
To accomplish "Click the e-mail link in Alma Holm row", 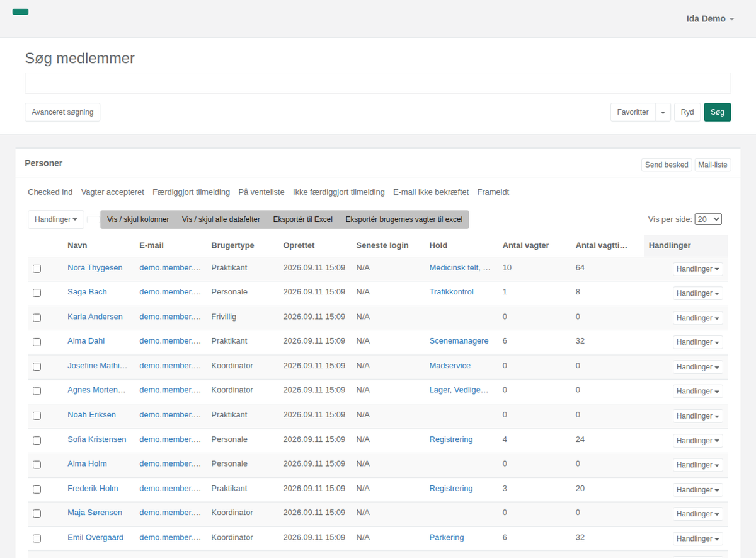I will (x=170, y=464).
